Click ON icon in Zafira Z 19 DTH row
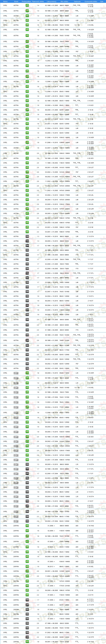 [x=27, y=619]
